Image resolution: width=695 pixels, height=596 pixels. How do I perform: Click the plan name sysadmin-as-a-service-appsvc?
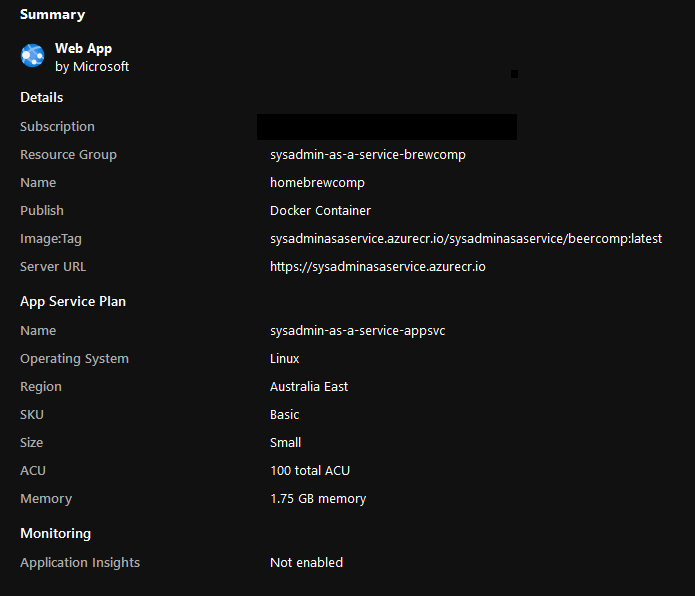tap(357, 331)
